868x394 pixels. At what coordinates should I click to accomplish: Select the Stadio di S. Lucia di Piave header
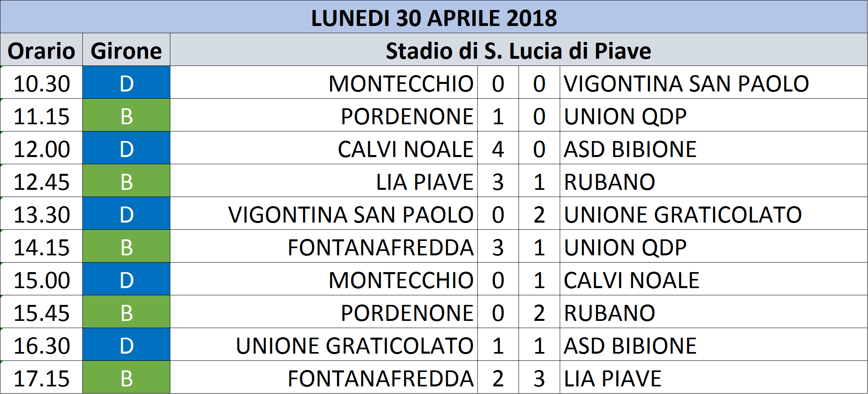519,50
